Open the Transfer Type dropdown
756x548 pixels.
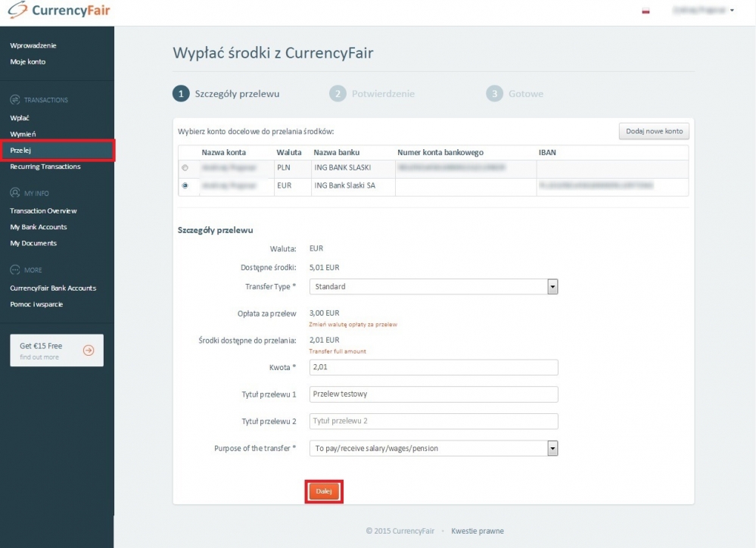pyautogui.click(x=552, y=287)
